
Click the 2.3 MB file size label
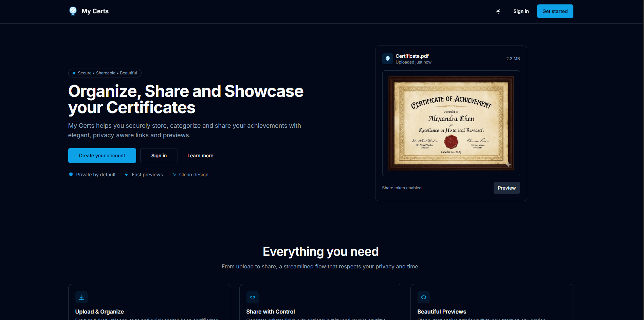click(513, 58)
